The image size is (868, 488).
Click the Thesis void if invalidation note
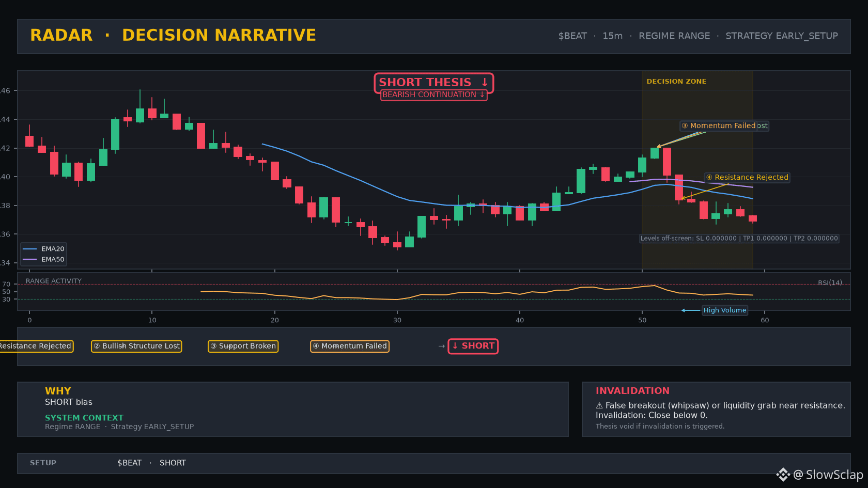click(660, 427)
